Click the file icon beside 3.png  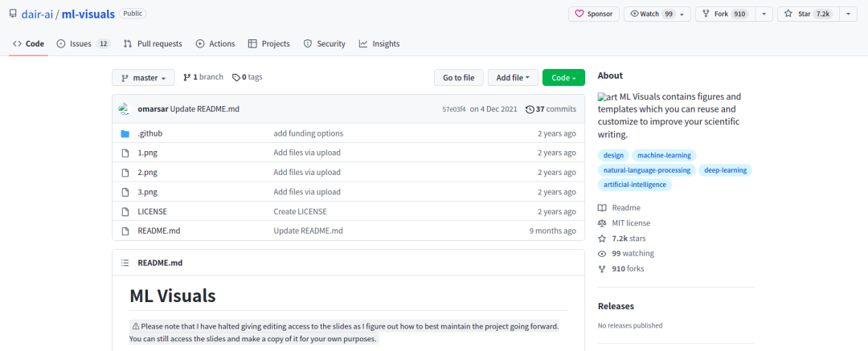click(125, 192)
